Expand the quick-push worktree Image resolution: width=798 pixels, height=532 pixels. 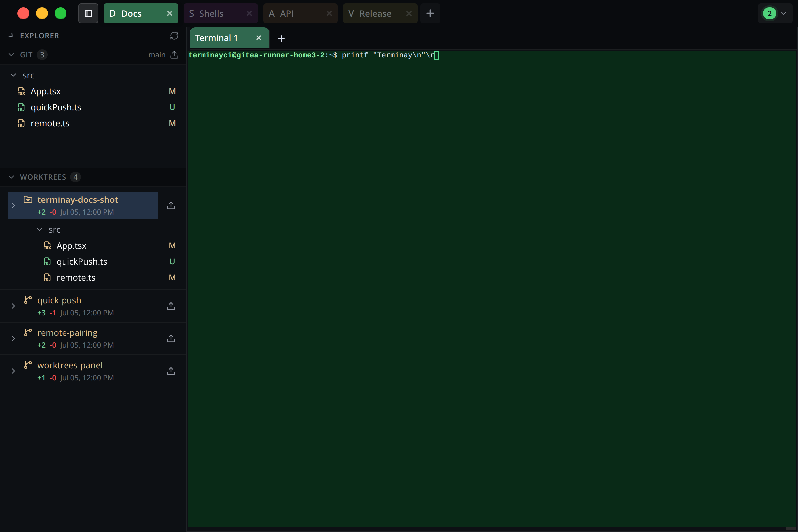[x=13, y=306]
